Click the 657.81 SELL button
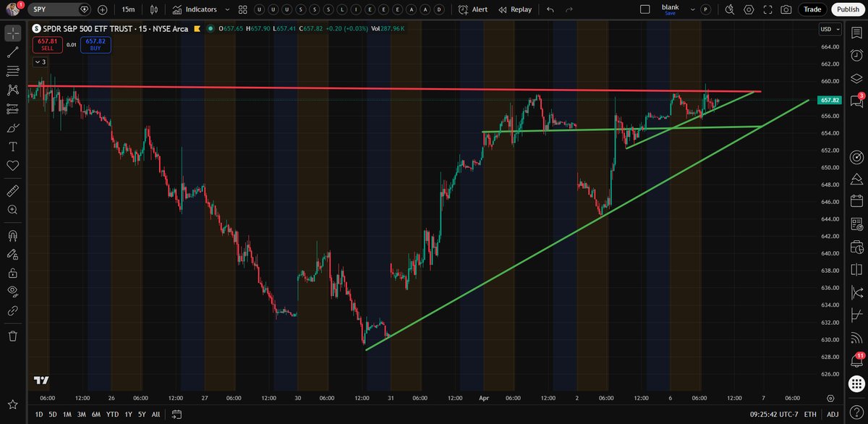 pyautogui.click(x=47, y=44)
